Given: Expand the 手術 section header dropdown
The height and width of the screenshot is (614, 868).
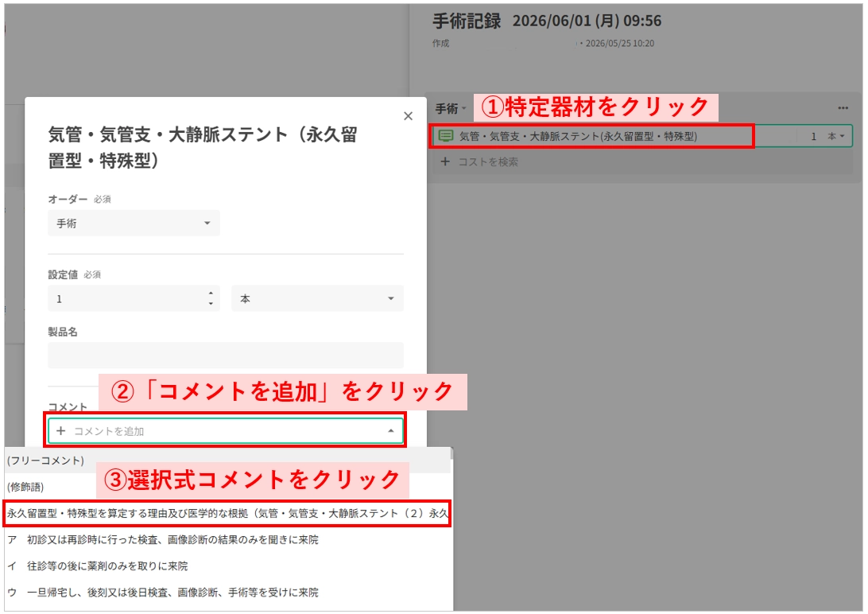Looking at the screenshot, I should tap(451, 108).
